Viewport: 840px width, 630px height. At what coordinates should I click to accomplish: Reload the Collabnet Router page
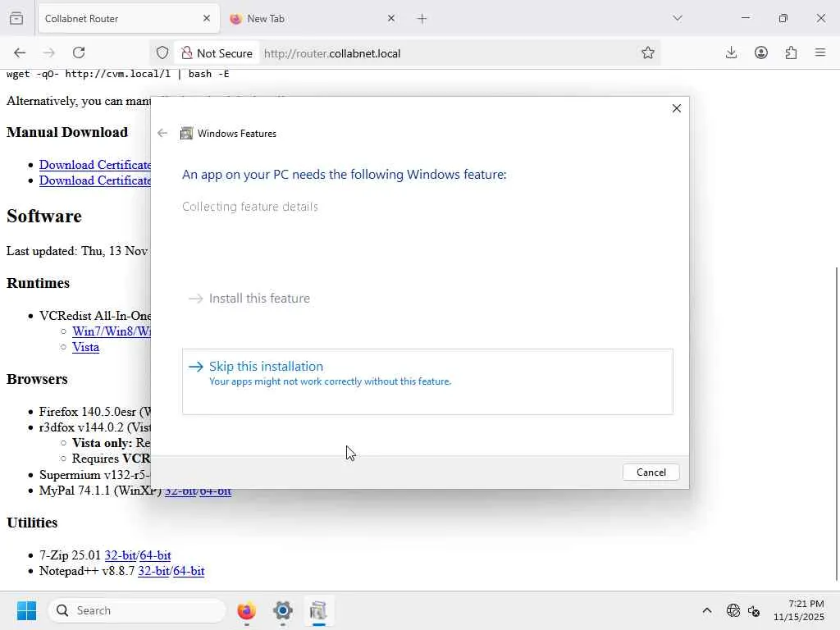pyautogui.click(x=80, y=52)
